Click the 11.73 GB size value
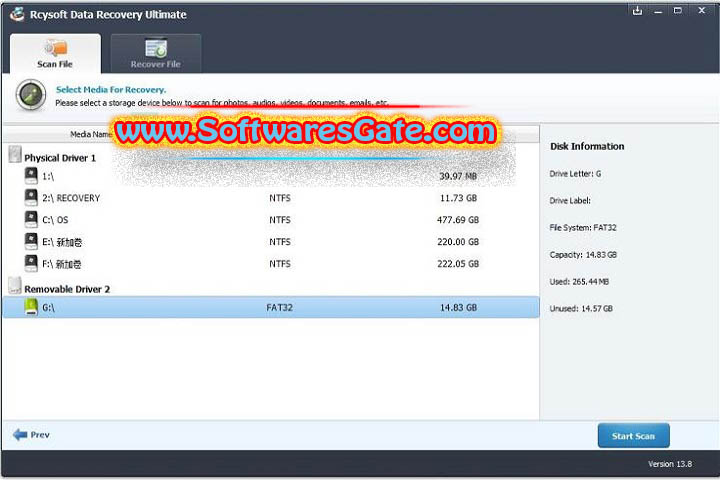Image resolution: width=720 pixels, height=480 pixels. click(x=458, y=198)
